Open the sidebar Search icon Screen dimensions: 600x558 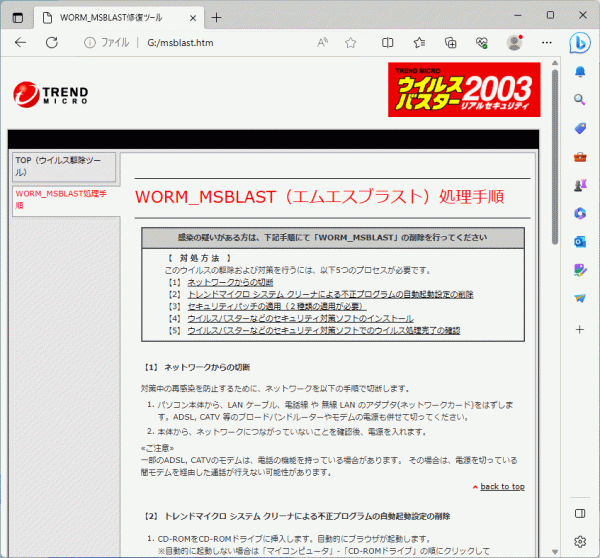pyautogui.click(x=580, y=100)
